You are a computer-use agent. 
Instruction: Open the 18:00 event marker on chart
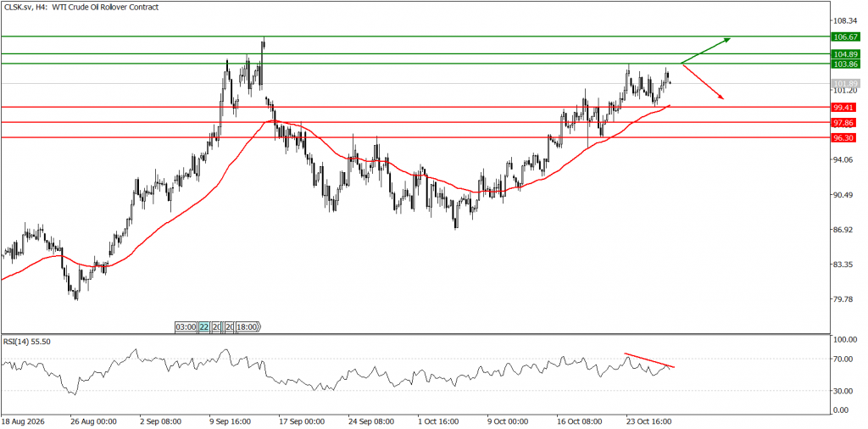[x=248, y=327]
